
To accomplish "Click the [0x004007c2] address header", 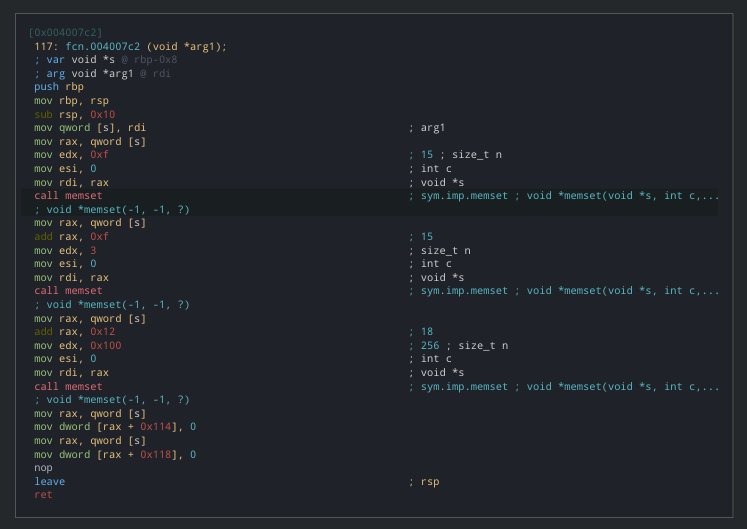I will 65,33.
